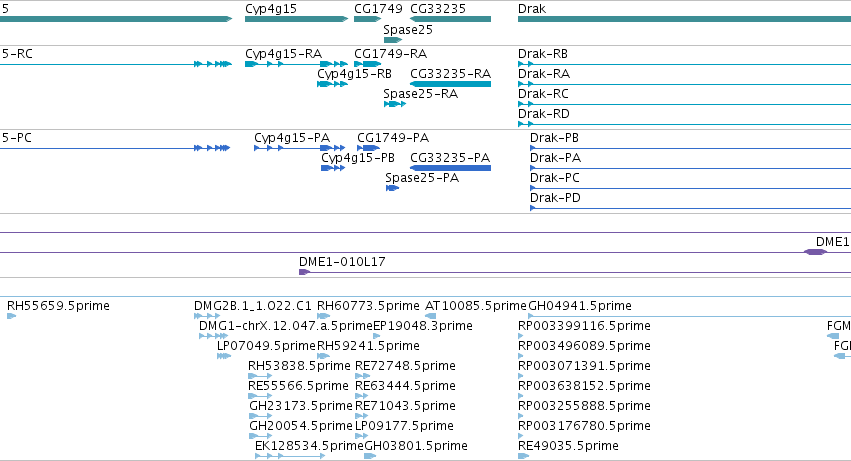Click the DME1-010L17 clone label

coord(342,262)
